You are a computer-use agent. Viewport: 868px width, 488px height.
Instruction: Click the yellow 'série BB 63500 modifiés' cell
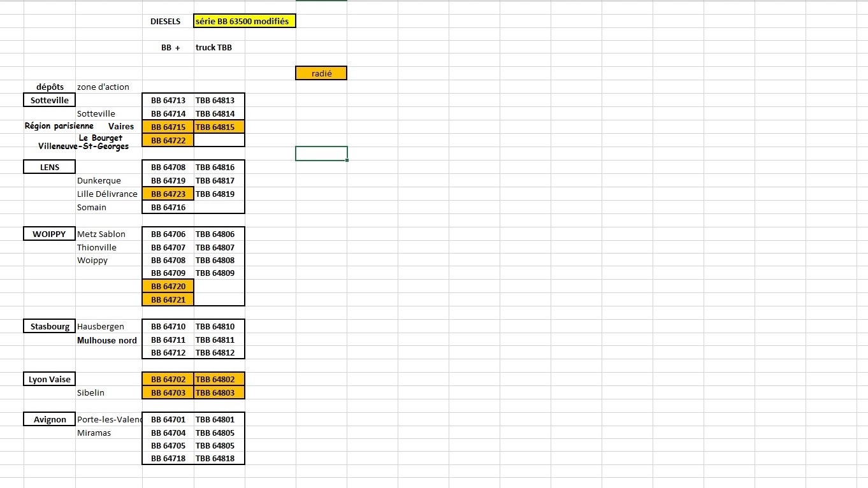pyautogui.click(x=245, y=21)
